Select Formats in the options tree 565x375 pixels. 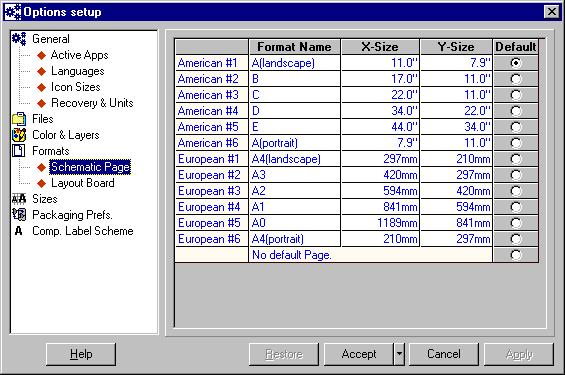[50, 151]
